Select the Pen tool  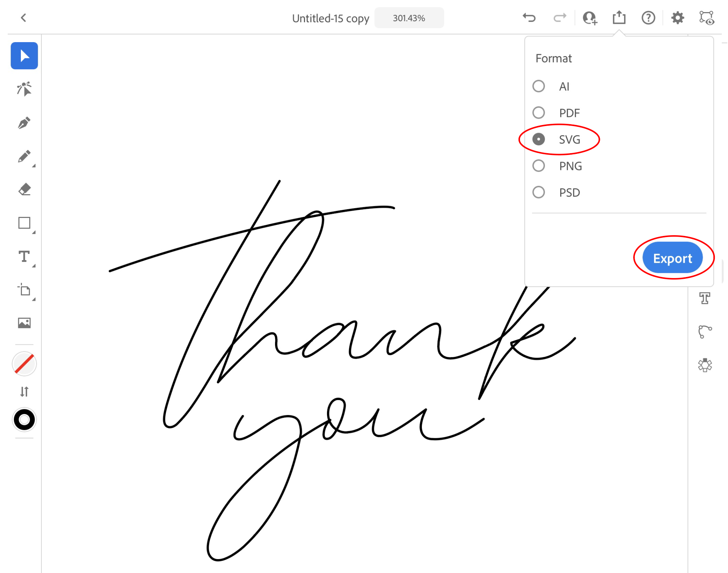(24, 123)
